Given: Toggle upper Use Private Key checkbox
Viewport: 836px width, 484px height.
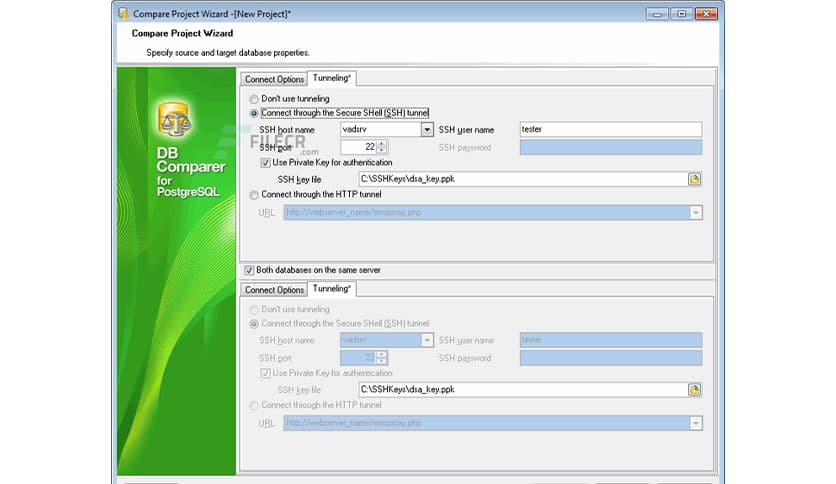Looking at the screenshot, I should coord(265,163).
